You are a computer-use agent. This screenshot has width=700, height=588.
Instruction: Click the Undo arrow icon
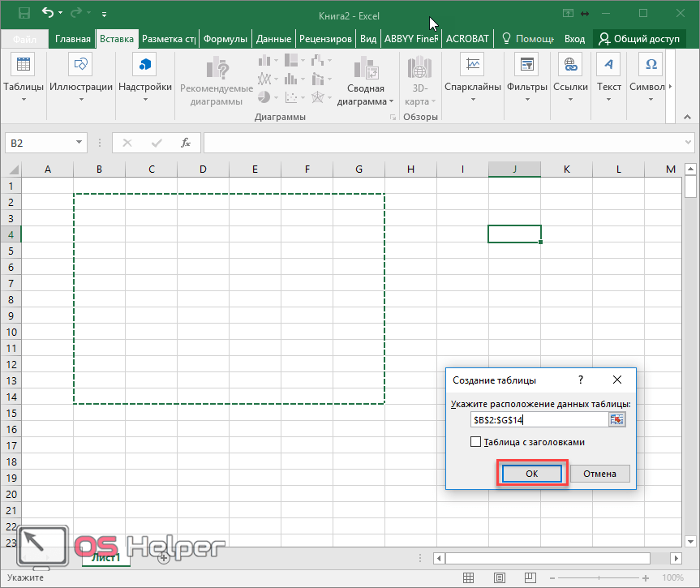tap(48, 13)
